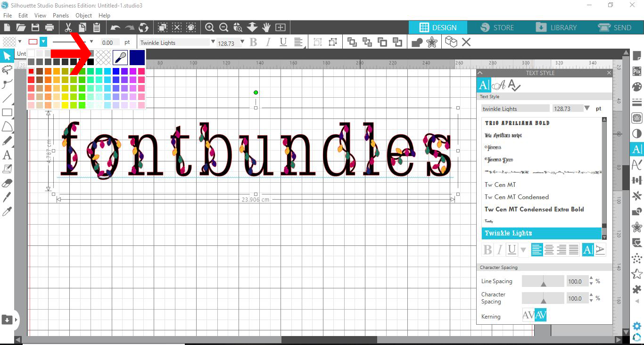Click the Group objects icon
The image size is (644, 345).
318,42
